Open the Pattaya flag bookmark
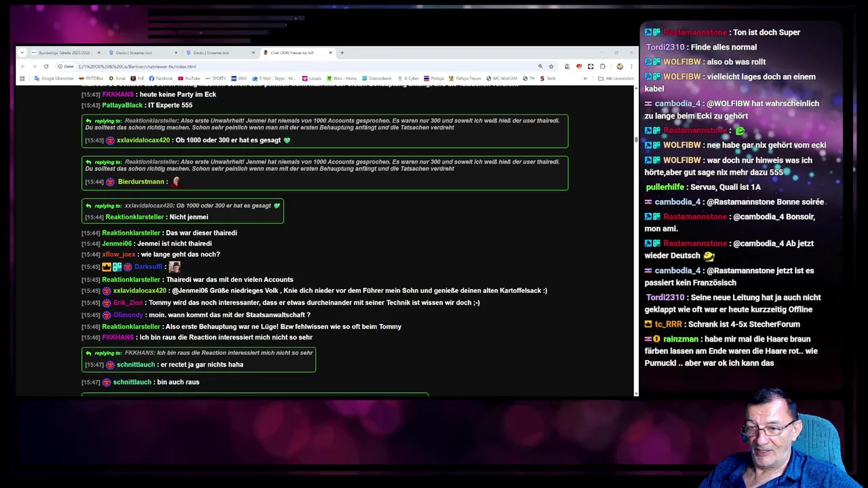 (x=433, y=79)
